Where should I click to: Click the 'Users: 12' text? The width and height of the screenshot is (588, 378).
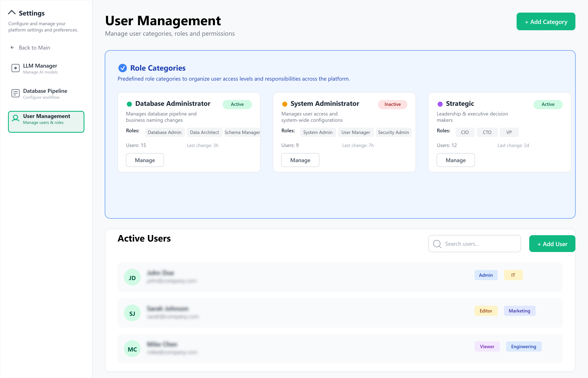click(x=447, y=145)
